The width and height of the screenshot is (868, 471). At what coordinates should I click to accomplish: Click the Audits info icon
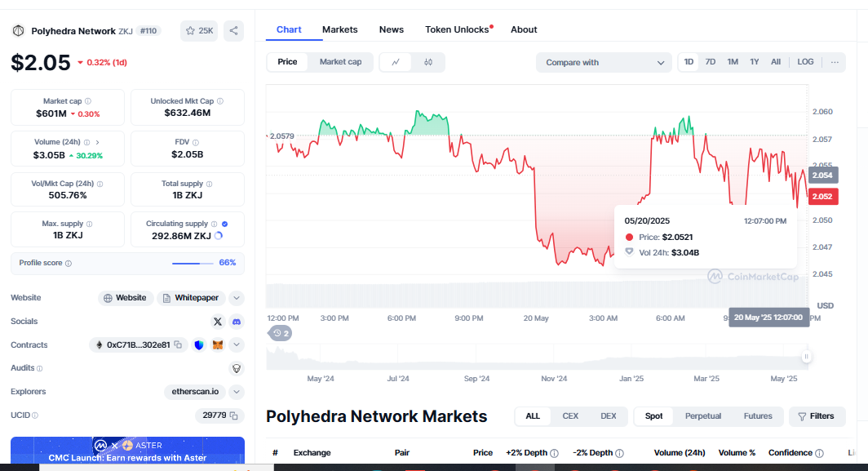pos(40,368)
